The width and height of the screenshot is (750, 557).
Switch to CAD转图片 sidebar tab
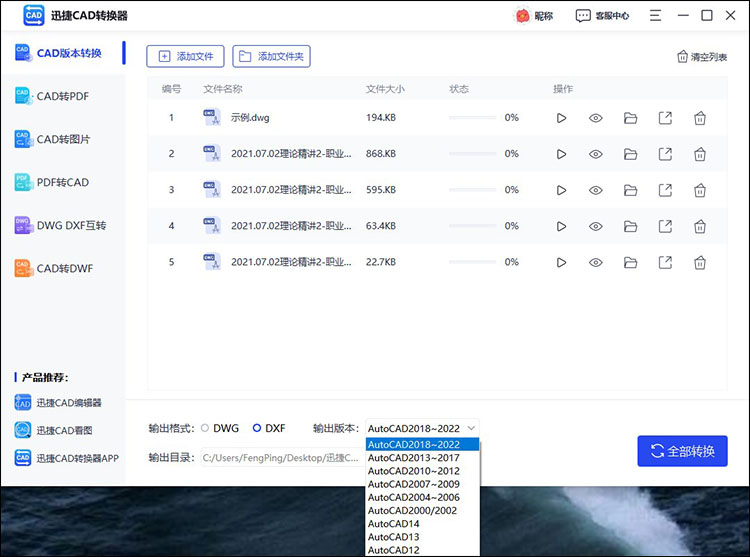coord(64,139)
